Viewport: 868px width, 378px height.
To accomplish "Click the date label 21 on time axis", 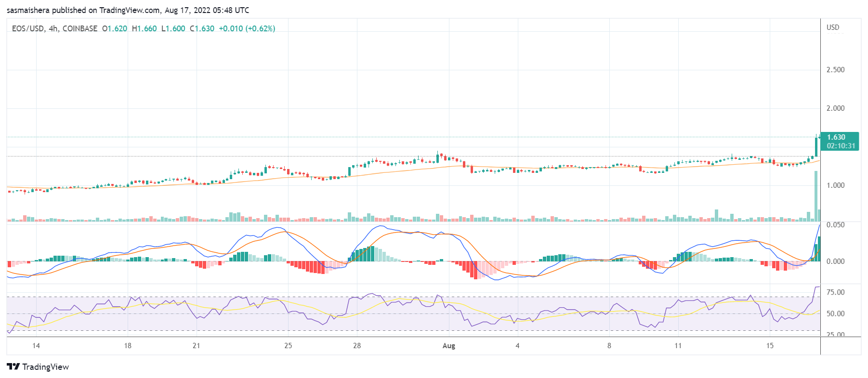I will [196, 346].
